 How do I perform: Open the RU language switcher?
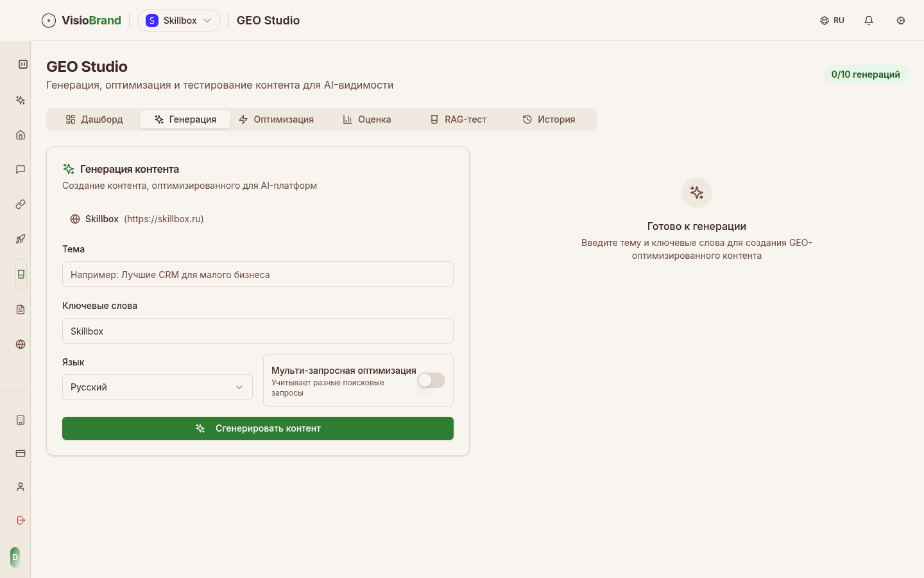tap(832, 21)
